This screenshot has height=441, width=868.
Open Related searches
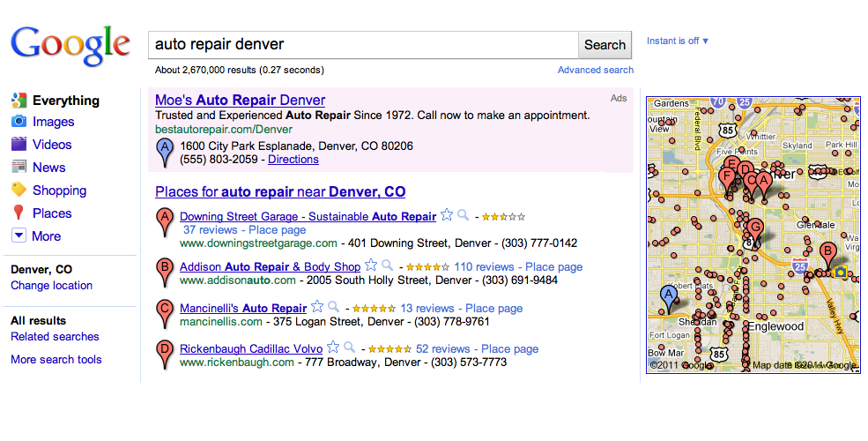55,336
